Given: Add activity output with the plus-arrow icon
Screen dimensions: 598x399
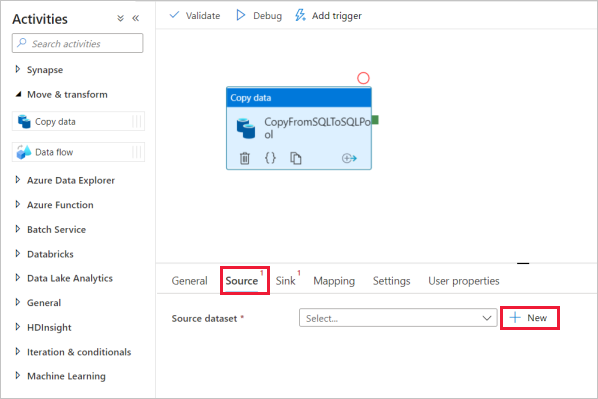Looking at the screenshot, I should click(x=349, y=158).
